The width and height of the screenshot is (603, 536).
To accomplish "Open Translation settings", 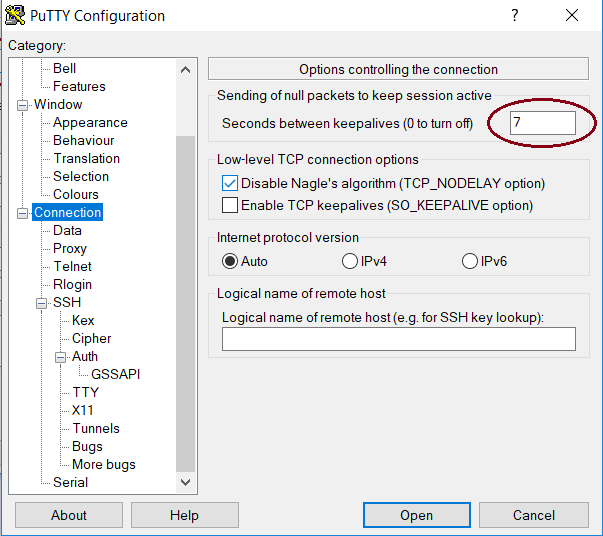I will 87,158.
